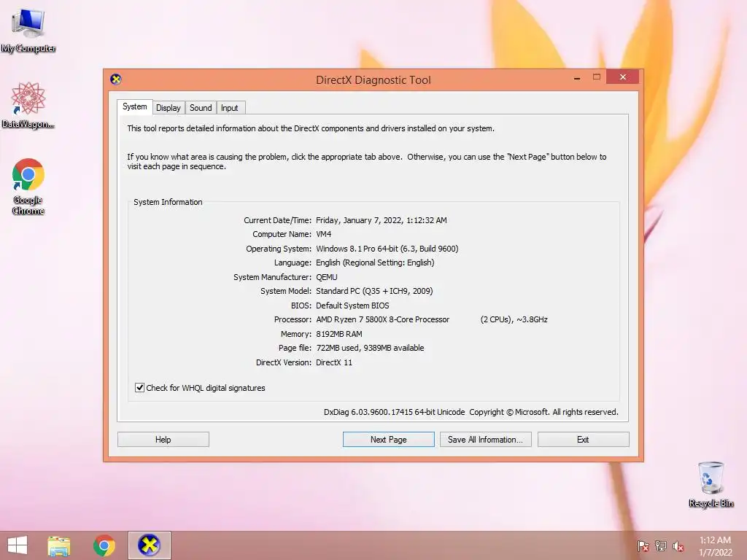Switch to the Sound tab
This screenshot has width=747, height=560.
201,108
